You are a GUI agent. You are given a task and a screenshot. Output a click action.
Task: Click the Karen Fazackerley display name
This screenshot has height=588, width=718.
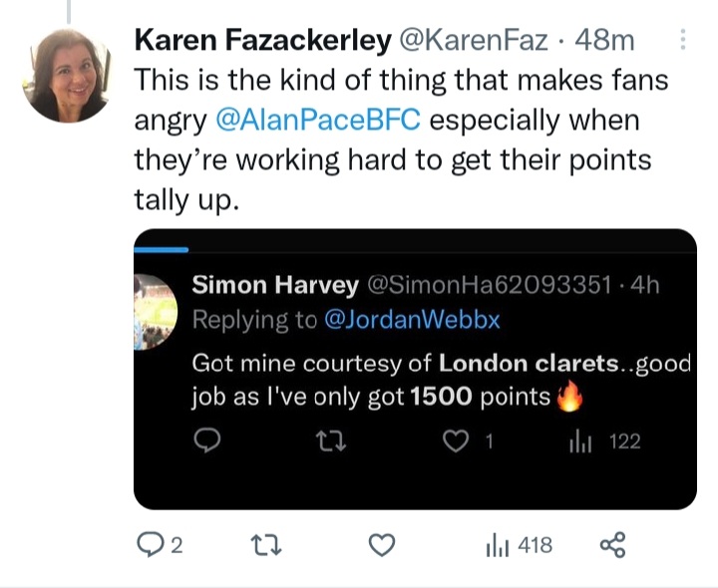tap(261, 41)
